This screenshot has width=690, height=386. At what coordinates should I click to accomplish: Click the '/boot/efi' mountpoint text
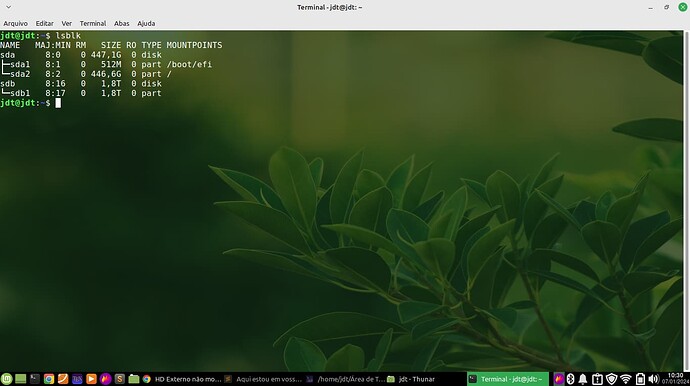point(189,64)
